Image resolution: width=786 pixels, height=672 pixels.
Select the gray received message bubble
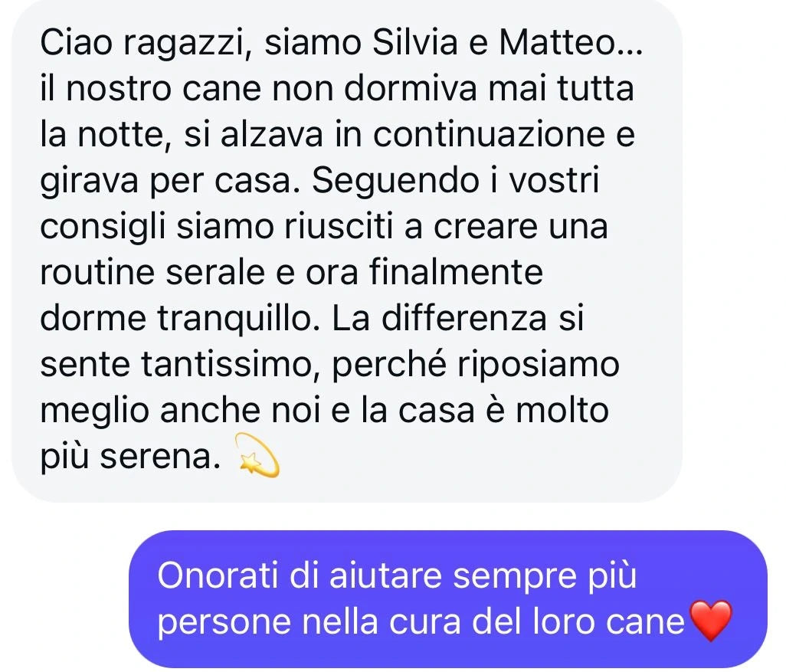tap(347, 251)
